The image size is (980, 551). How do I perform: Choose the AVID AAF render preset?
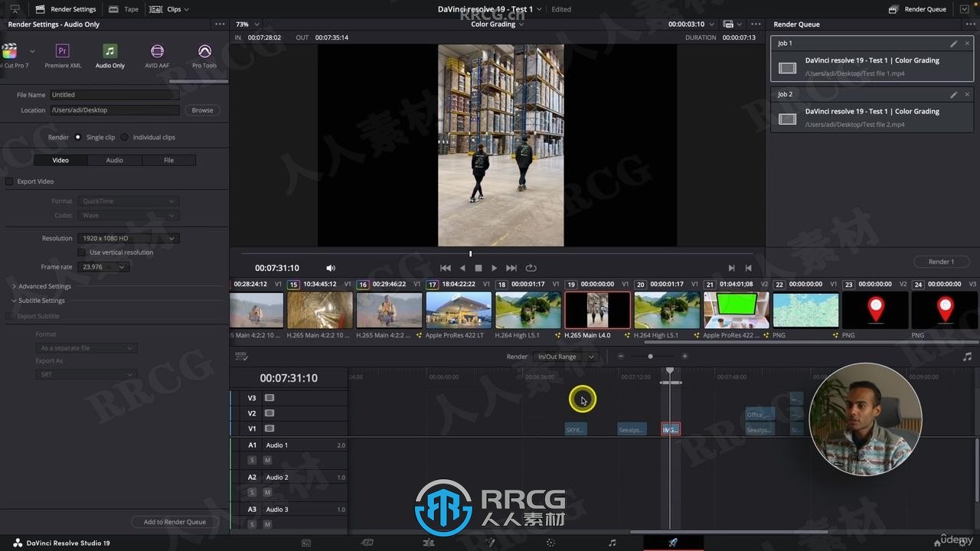point(157,56)
